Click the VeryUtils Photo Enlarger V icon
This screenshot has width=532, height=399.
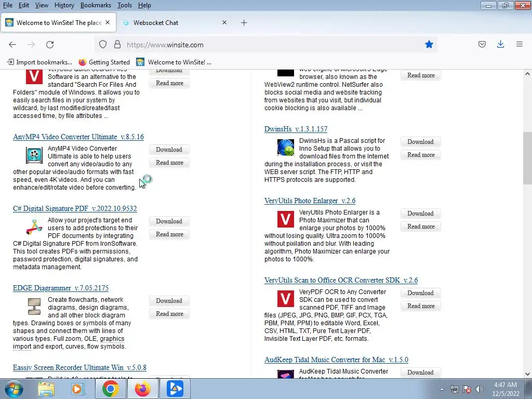tap(286, 219)
